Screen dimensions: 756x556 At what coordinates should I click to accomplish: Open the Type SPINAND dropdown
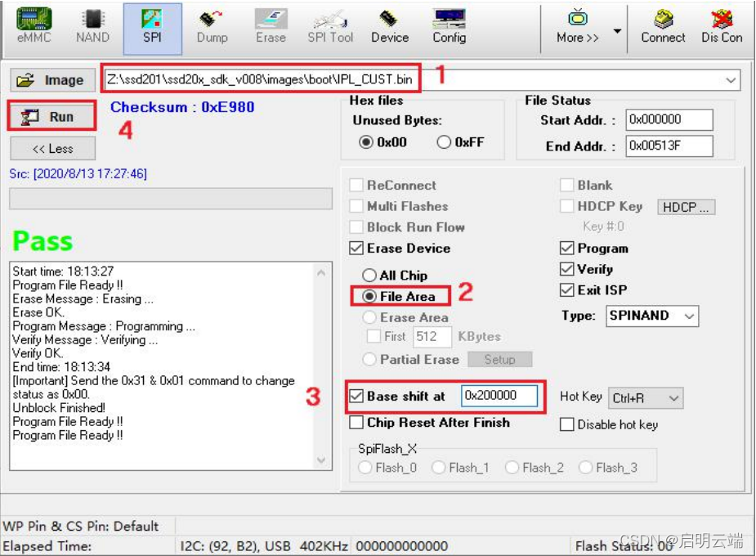coord(652,316)
